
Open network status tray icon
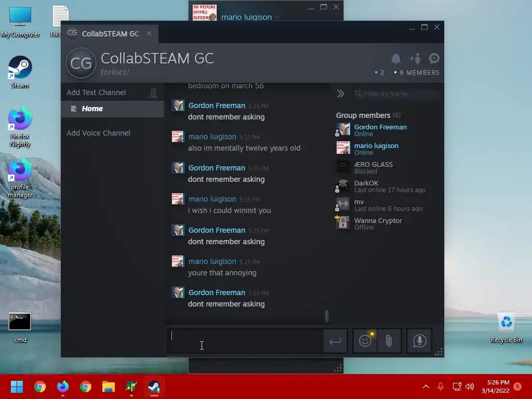click(457, 387)
